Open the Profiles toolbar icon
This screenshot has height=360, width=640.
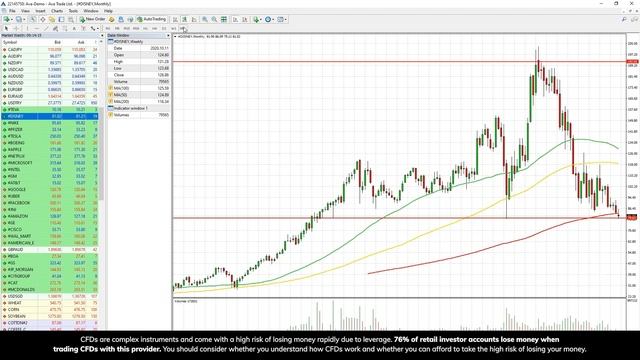coord(18,19)
